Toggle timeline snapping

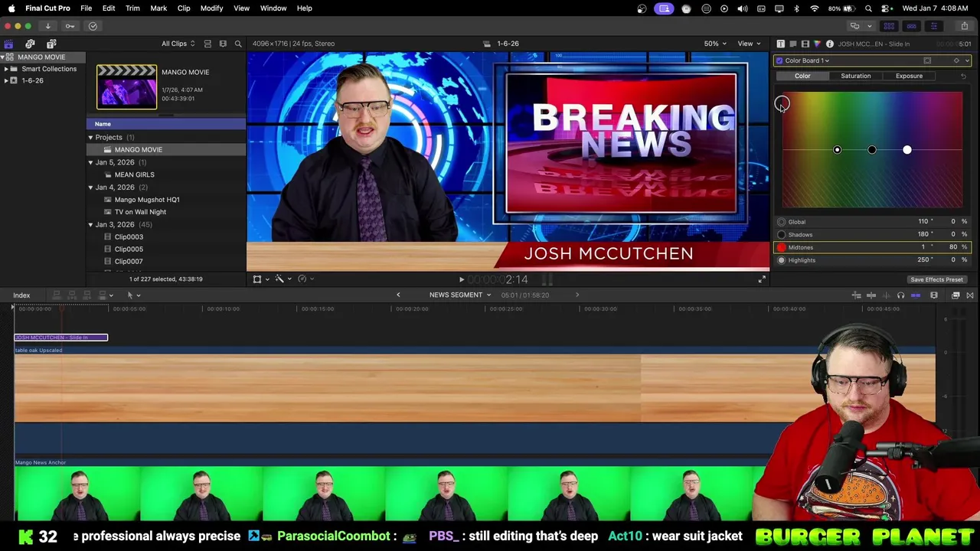pos(916,295)
